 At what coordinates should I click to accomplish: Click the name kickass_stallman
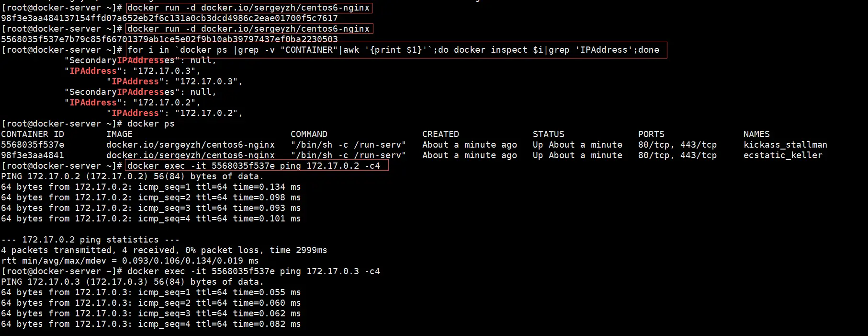tap(785, 145)
